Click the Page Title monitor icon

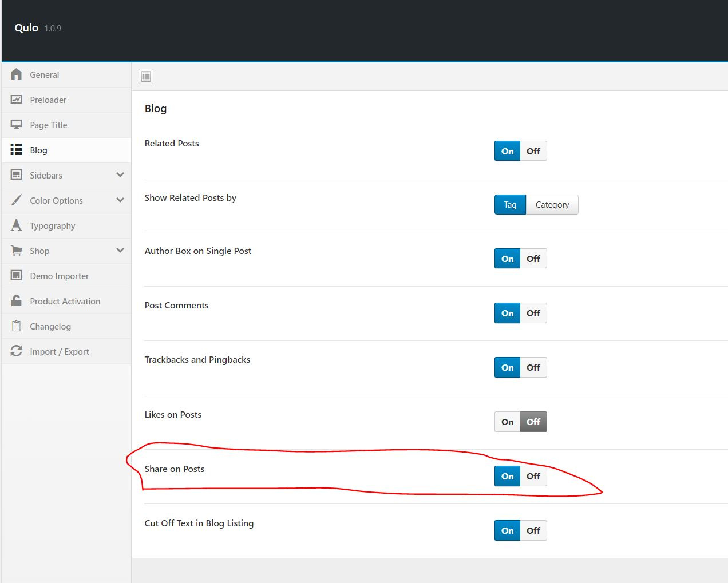(17, 125)
